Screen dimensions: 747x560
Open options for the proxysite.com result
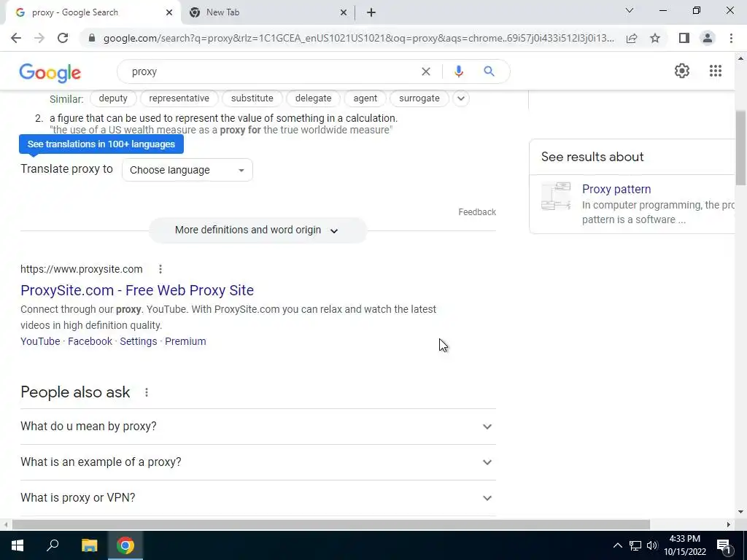[x=160, y=269]
